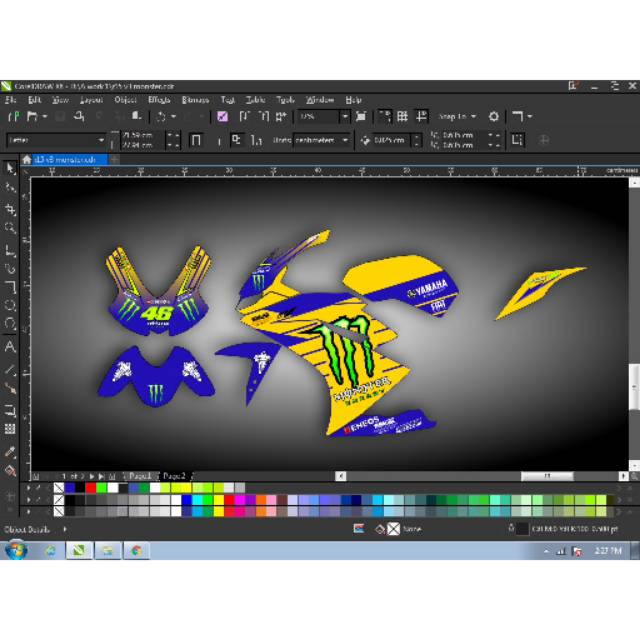The image size is (640, 640).
Task: Select the Pick tool in the toolbox
Action: point(10,169)
